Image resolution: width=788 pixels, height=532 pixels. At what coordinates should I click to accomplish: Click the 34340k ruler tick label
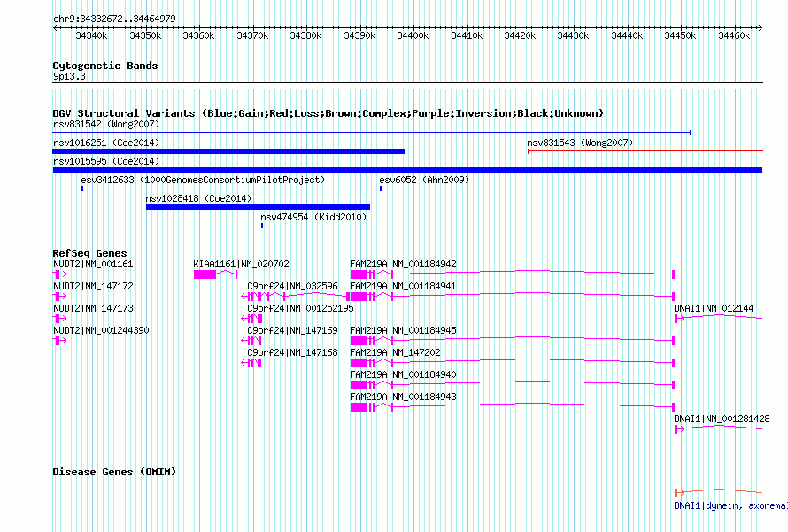(91, 35)
